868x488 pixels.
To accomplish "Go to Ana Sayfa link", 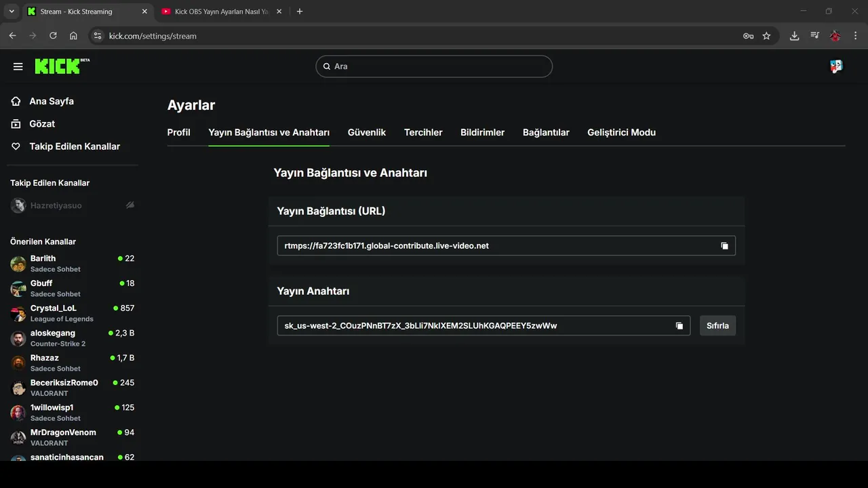I will pyautogui.click(x=52, y=101).
